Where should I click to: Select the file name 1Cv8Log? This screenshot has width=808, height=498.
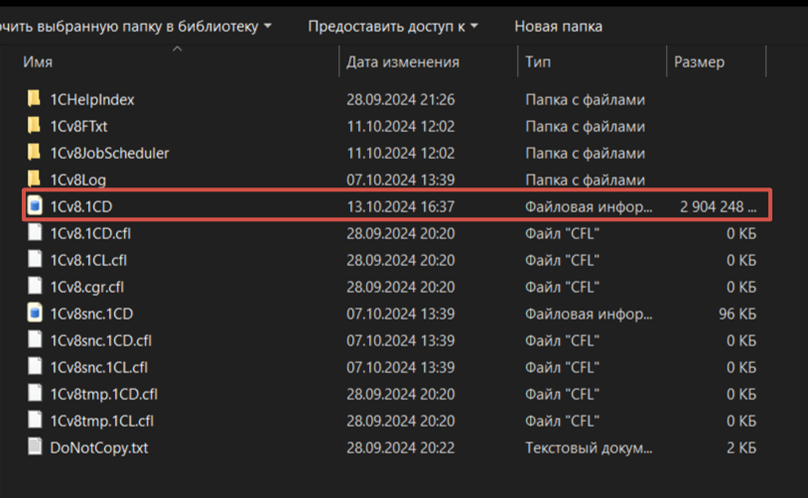(78, 180)
